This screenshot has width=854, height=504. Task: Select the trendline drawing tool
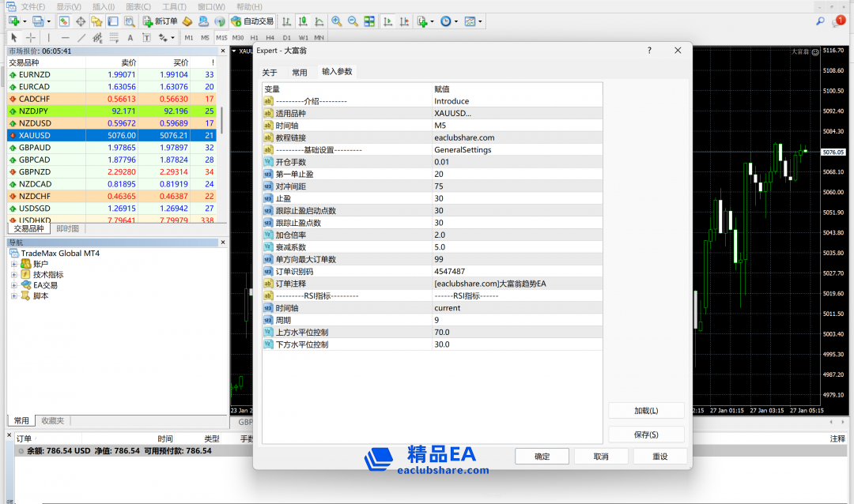(81, 37)
